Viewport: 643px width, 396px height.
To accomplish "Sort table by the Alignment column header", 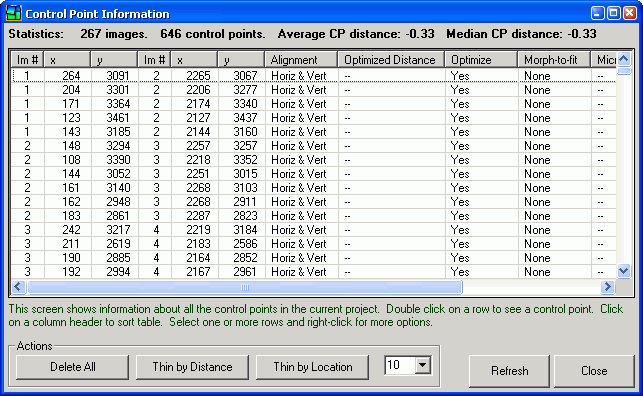I will (x=301, y=60).
